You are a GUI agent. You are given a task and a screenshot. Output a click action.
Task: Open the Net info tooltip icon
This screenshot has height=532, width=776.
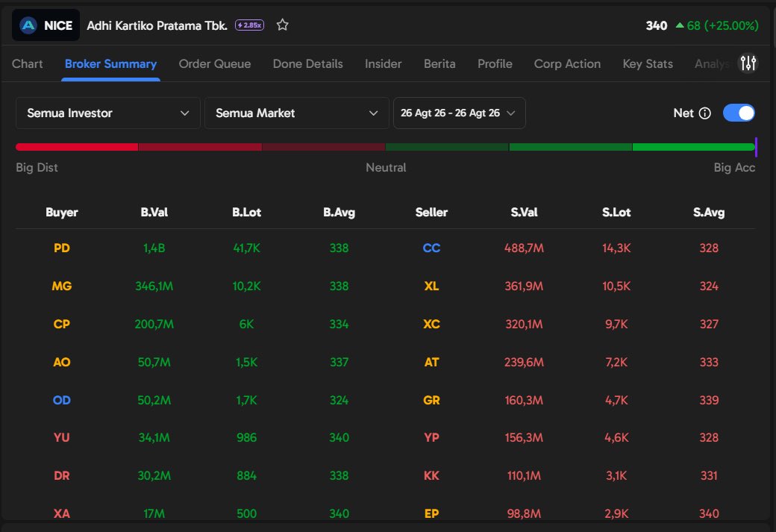[704, 113]
